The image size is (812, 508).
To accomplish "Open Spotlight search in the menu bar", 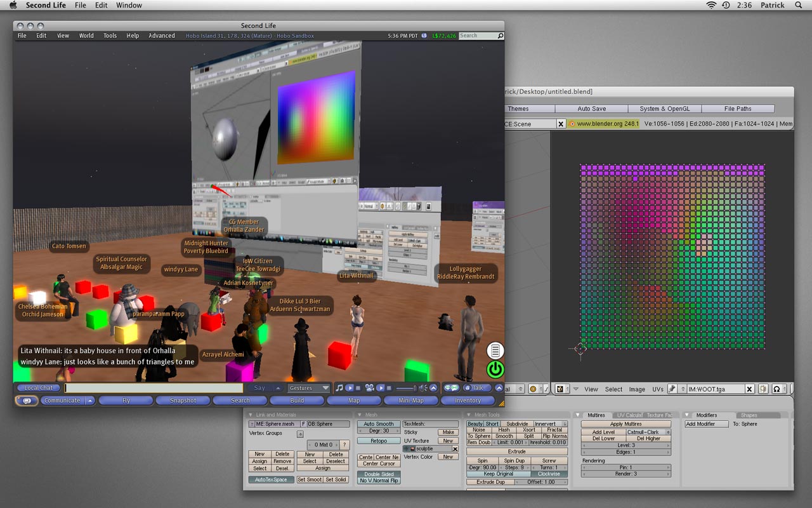I will [800, 5].
